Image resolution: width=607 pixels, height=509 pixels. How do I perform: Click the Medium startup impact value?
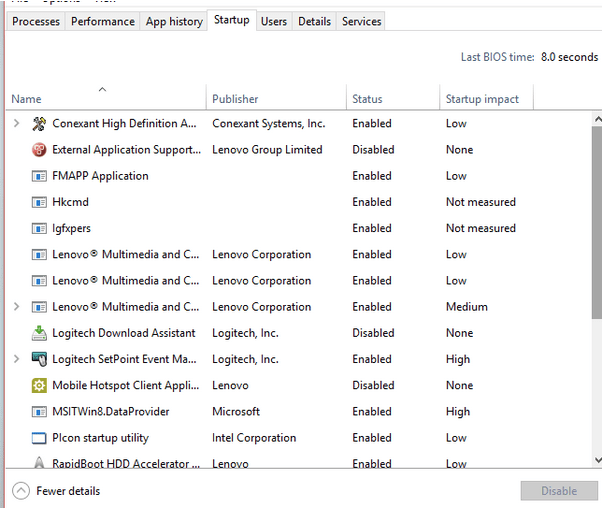467,307
